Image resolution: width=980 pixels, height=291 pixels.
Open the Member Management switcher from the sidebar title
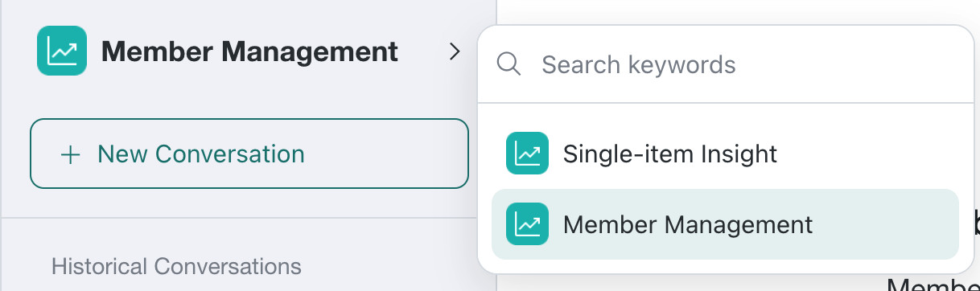tap(249, 52)
